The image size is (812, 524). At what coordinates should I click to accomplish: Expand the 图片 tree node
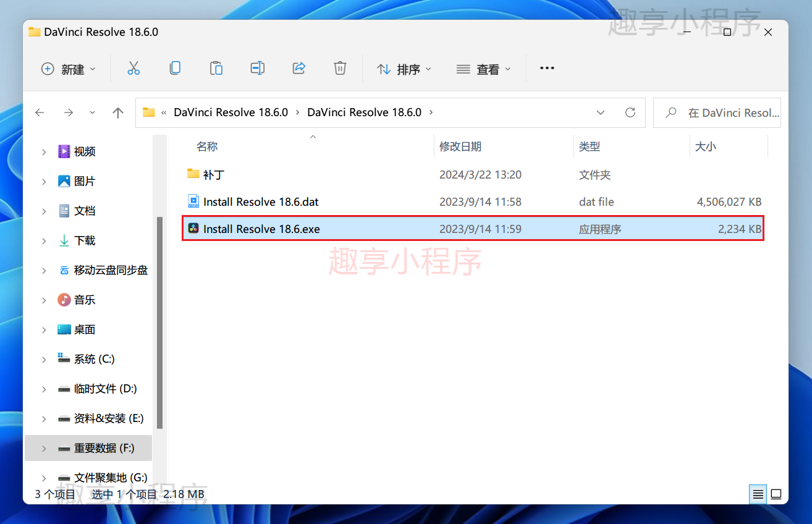tap(44, 181)
